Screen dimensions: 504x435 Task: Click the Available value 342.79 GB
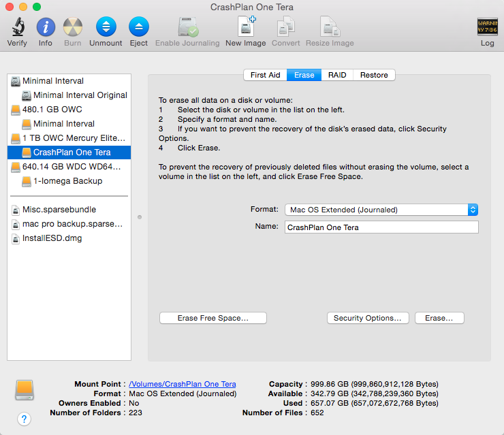[x=375, y=393]
